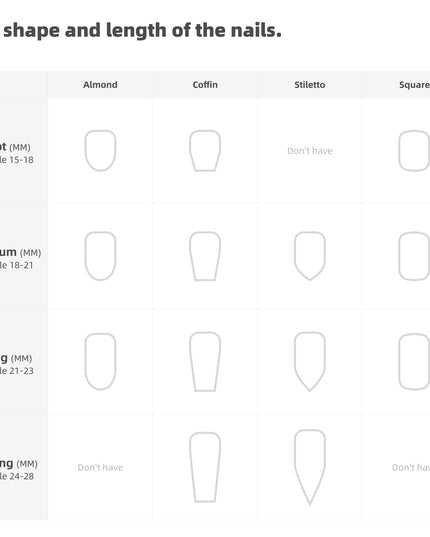Image resolution: width=430 pixels, height=537 pixels.
Task: Select the long 21-23 Square nail shape
Action: click(414, 361)
